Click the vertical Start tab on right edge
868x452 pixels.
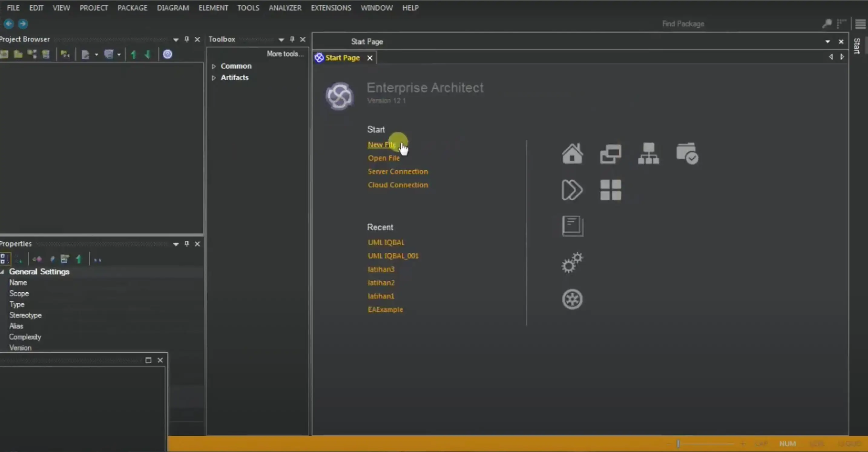[857, 46]
